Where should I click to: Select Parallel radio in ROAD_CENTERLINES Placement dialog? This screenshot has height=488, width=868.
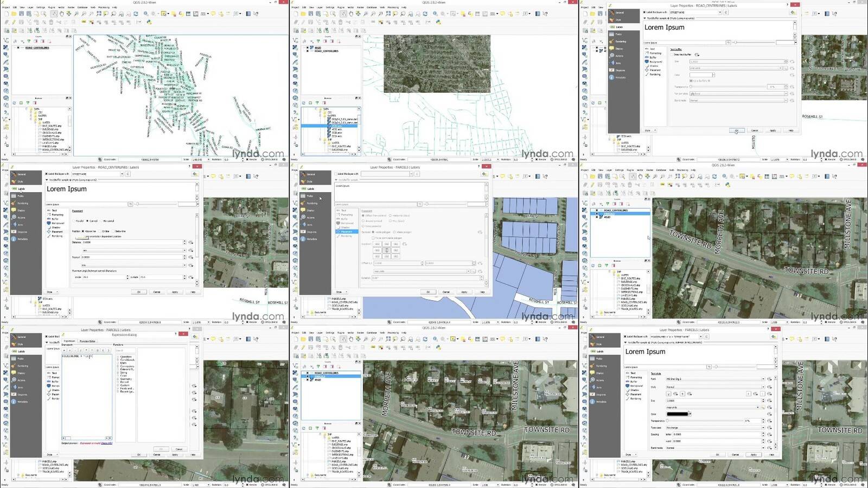[x=74, y=221]
